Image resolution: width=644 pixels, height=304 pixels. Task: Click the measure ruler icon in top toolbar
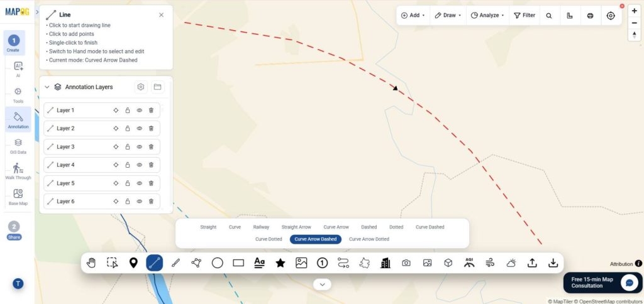(x=569, y=16)
